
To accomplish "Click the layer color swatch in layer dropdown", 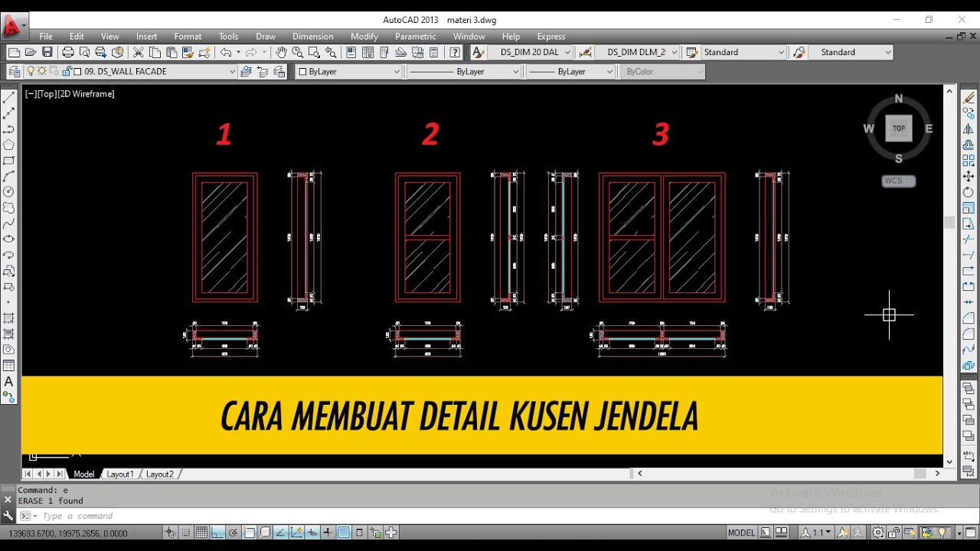I will pyautogui.click(x=78, y=71).
